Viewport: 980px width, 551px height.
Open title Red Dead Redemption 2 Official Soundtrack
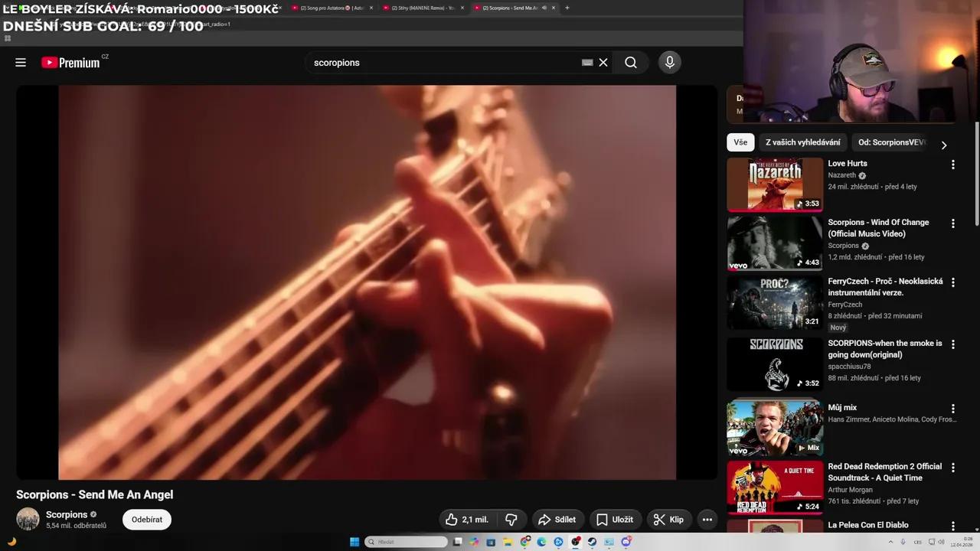[884, 472]
